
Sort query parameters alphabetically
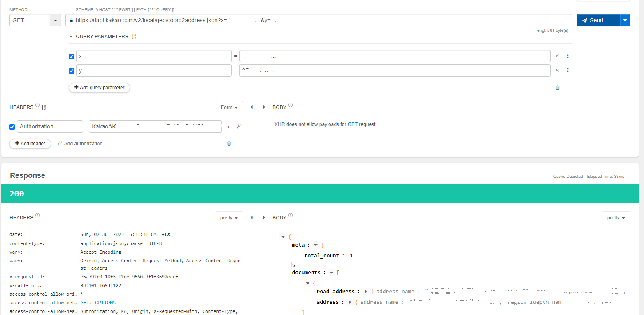point(134,37)
